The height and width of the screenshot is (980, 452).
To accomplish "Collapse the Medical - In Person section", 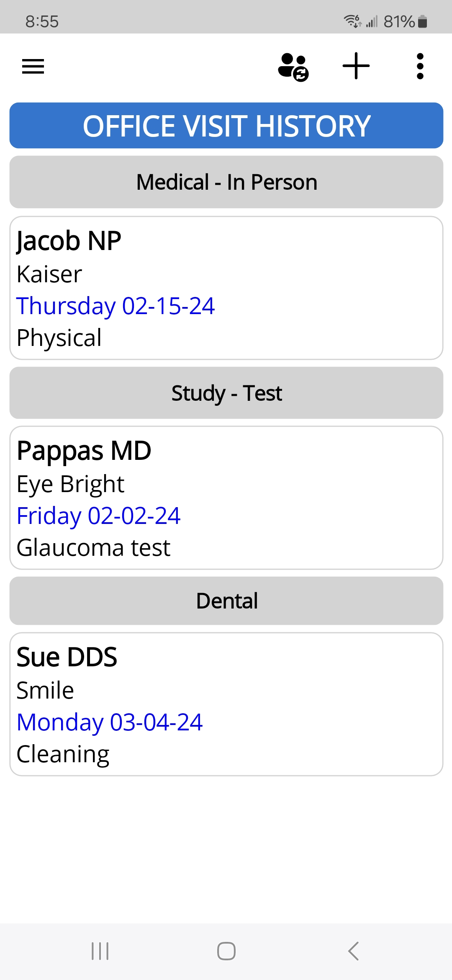I will 226,182.
